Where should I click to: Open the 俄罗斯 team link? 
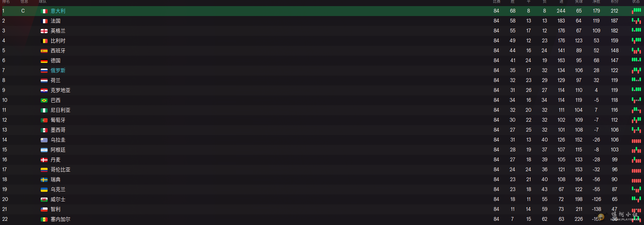58,71
